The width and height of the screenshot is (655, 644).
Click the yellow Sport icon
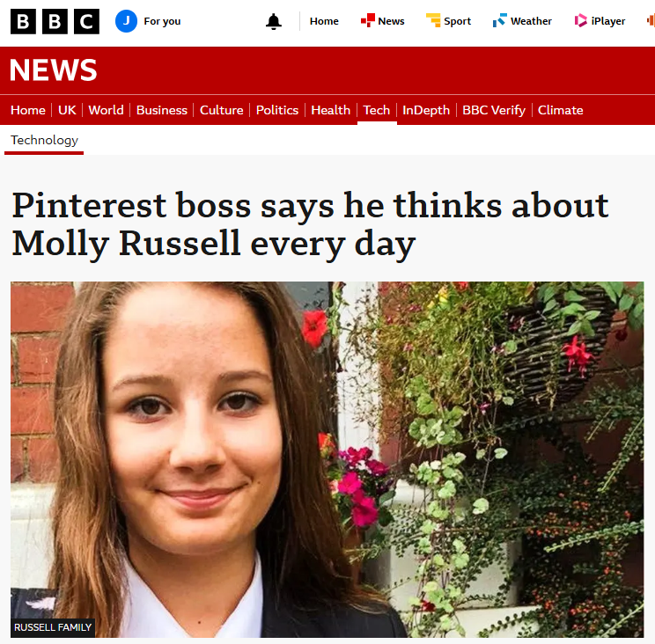433,20
